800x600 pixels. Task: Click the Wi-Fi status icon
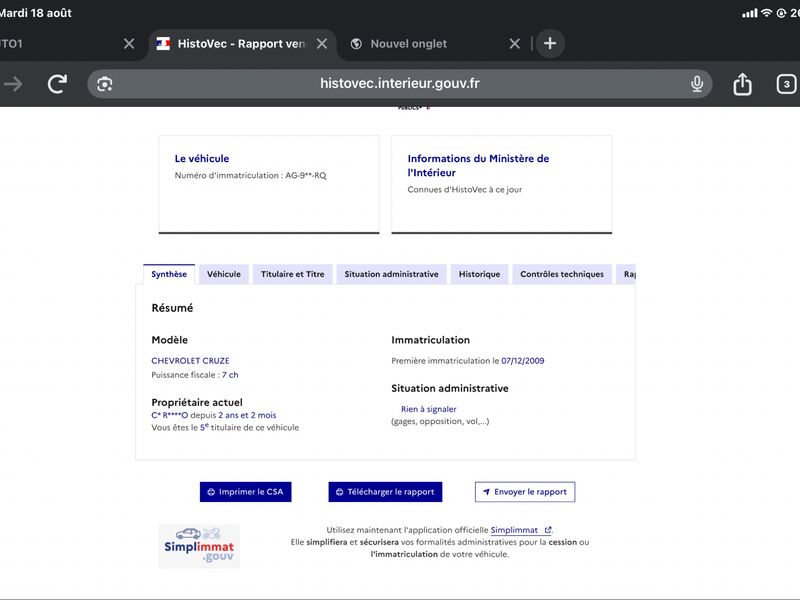click(766, 13)
